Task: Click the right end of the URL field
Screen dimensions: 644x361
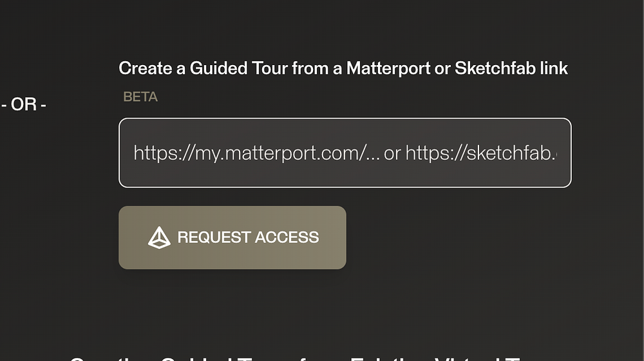Action: (x=564, y=153)
